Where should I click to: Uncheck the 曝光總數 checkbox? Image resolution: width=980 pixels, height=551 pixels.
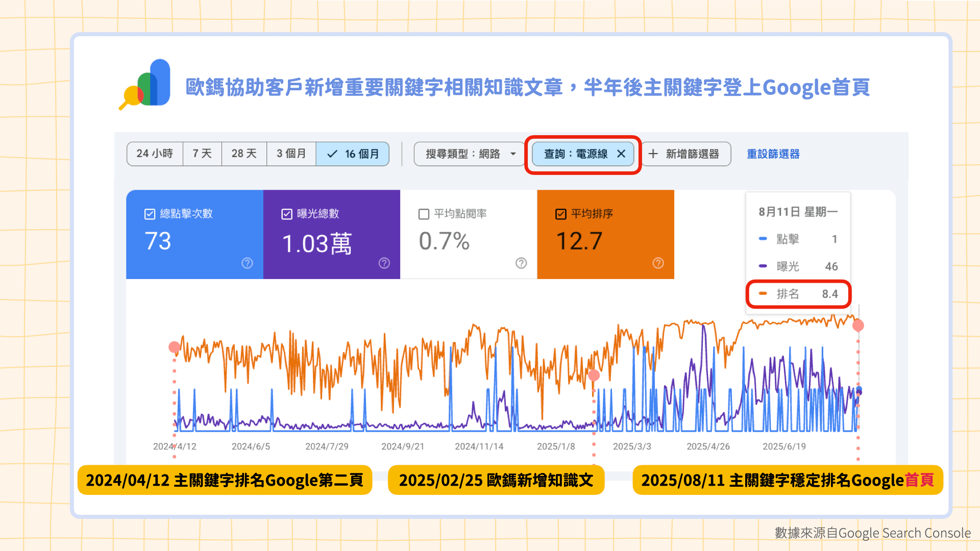287,214
